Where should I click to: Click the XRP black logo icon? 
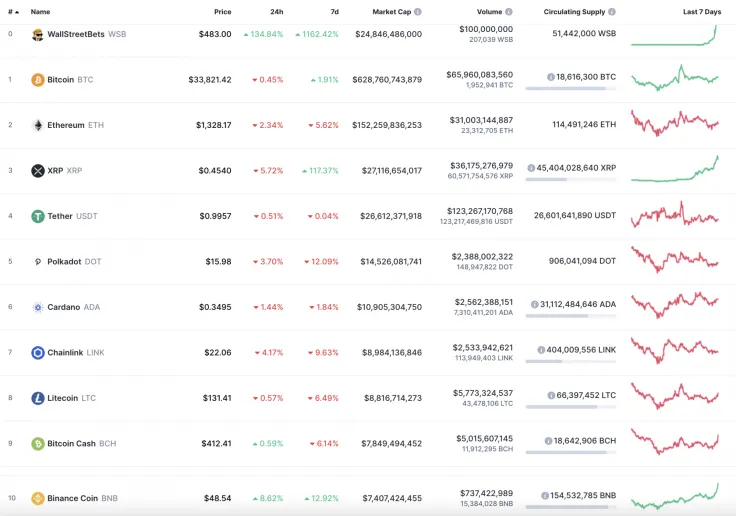(38, 171)
